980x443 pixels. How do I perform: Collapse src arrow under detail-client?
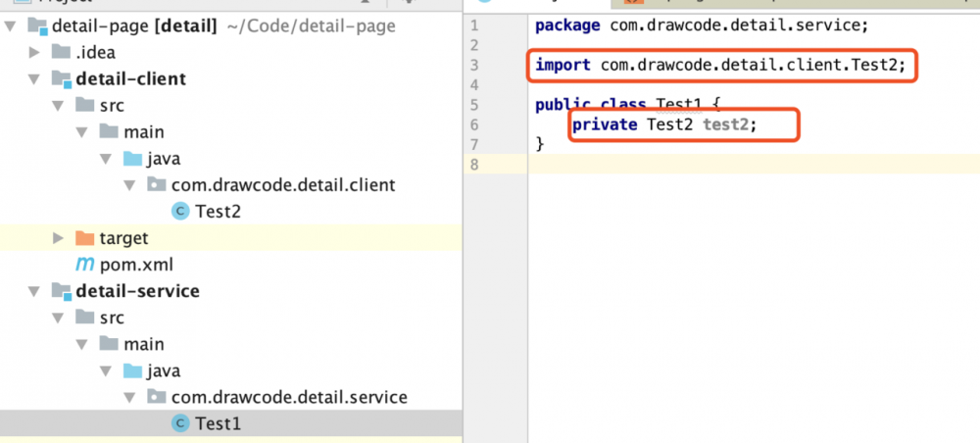click(59, 106)
